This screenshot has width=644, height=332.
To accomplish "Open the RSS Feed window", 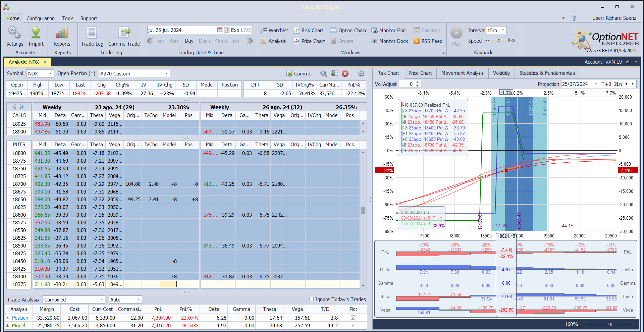I will pyautogui.click(x=428, y=41).
